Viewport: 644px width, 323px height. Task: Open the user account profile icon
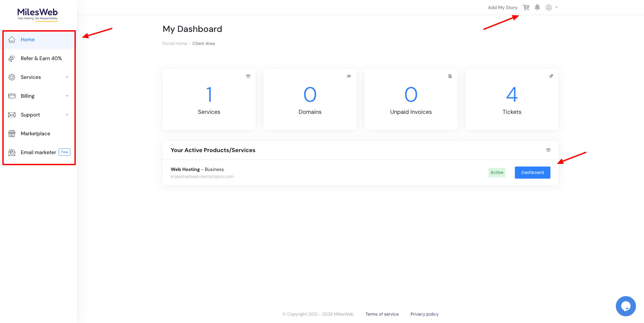(549, 7)
